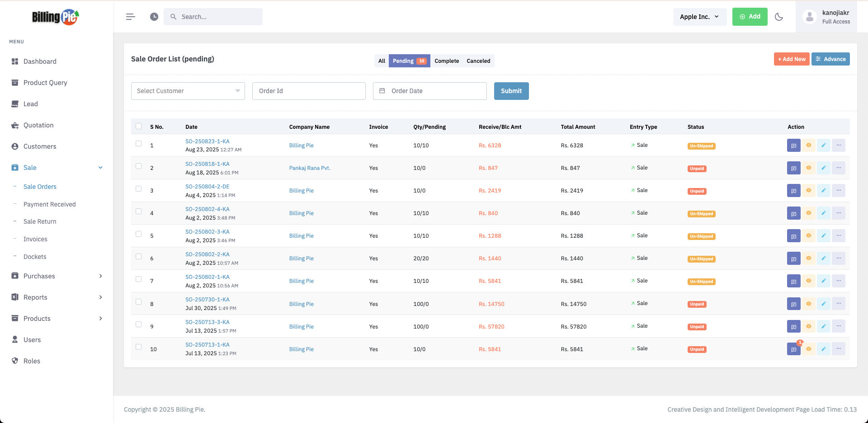Open order link SO-250730-1-KA

pyautogui.click(x=208, y=300)
